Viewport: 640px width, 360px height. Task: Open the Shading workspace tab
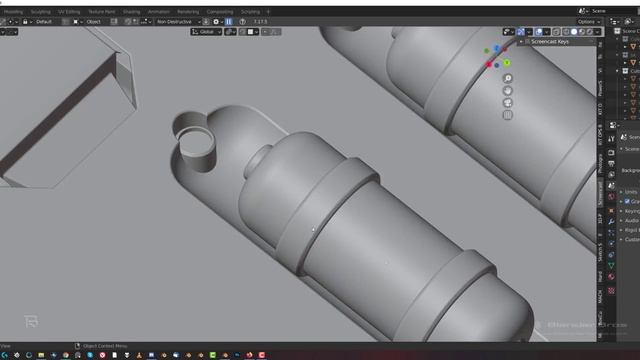tap(131, 12)
